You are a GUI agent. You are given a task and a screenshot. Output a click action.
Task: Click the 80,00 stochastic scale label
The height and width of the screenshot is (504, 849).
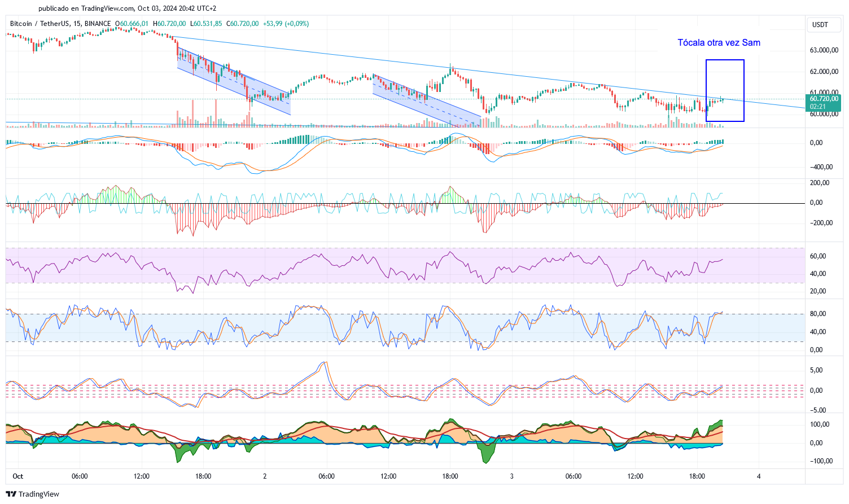coord(818,314)
